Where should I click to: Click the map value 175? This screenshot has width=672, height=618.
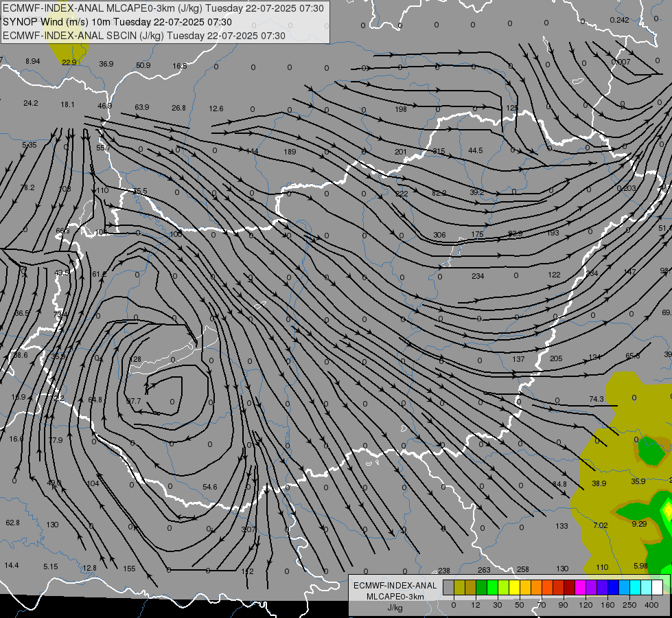pyautogui.click(x=477, y=234)
